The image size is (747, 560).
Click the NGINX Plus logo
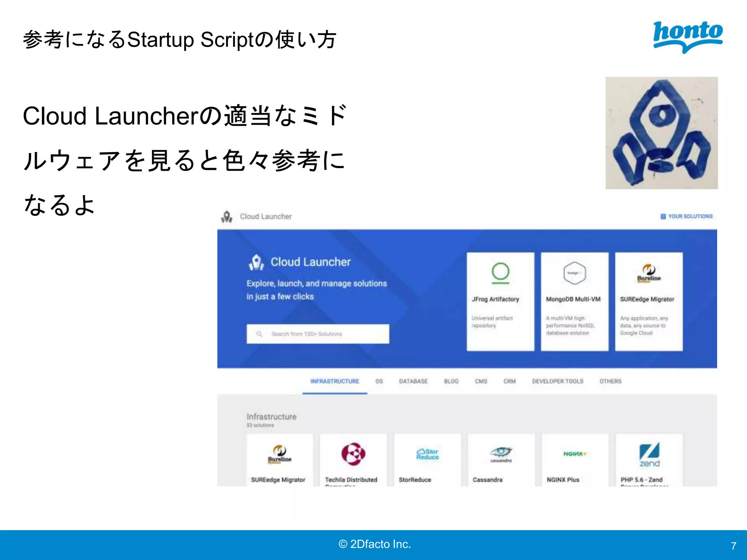[575, 454]
